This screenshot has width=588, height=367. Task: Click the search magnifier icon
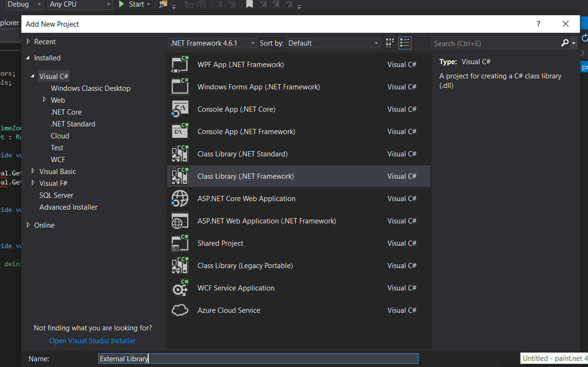[x=565, y=43]
